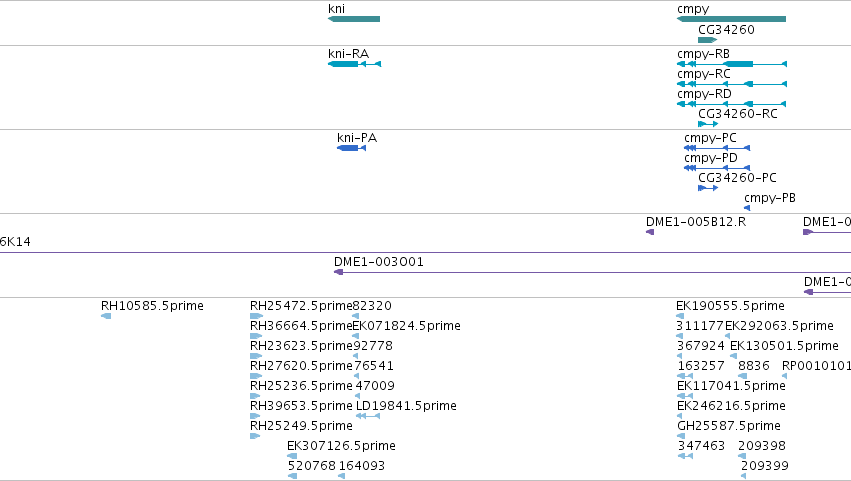Select the GH25587.5prime EST label
851x481 pixels.
[729, 426]
